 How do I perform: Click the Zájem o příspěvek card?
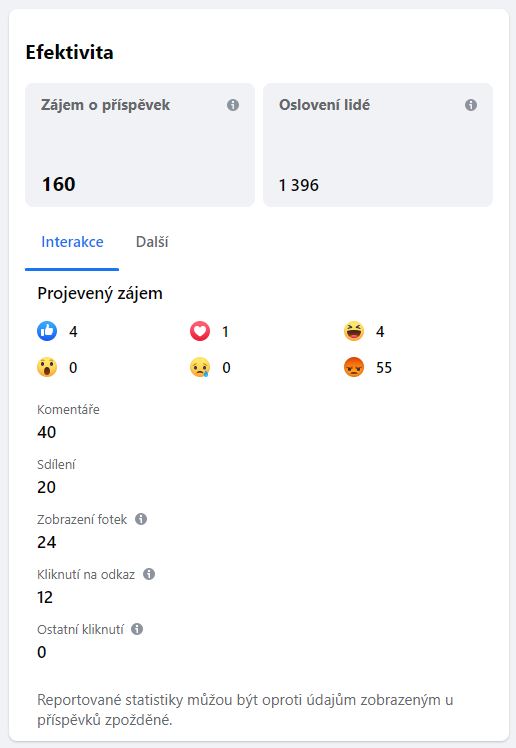click(140, 145)
